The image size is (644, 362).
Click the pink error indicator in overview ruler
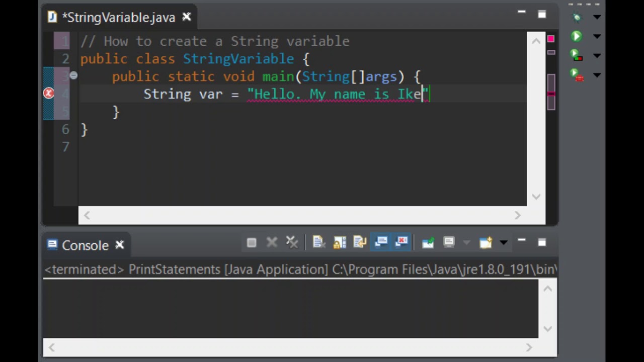551,39
